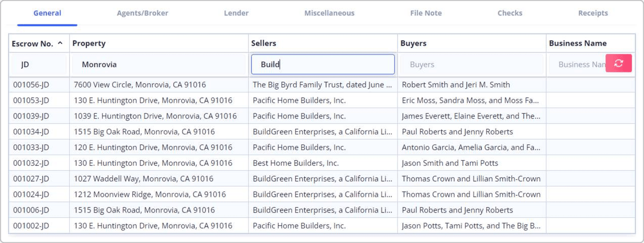Click the pink refresh filters icon

tap(618, 63)
